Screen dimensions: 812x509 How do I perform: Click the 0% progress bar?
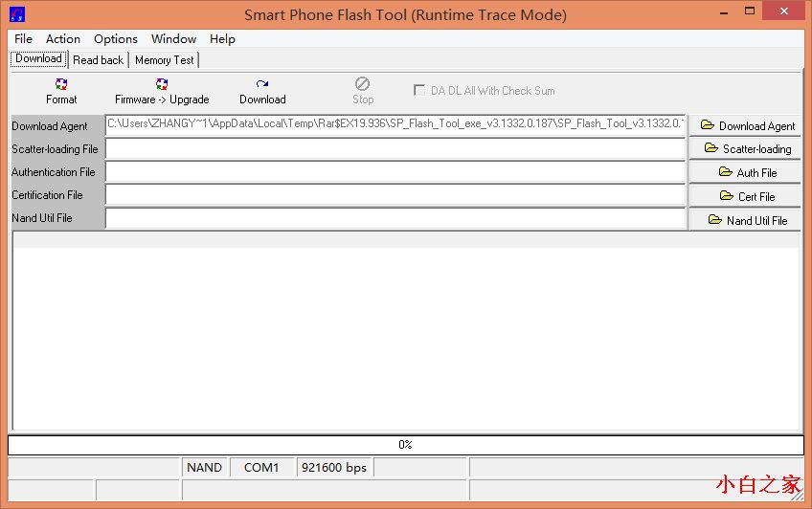(x=405, y=445)
